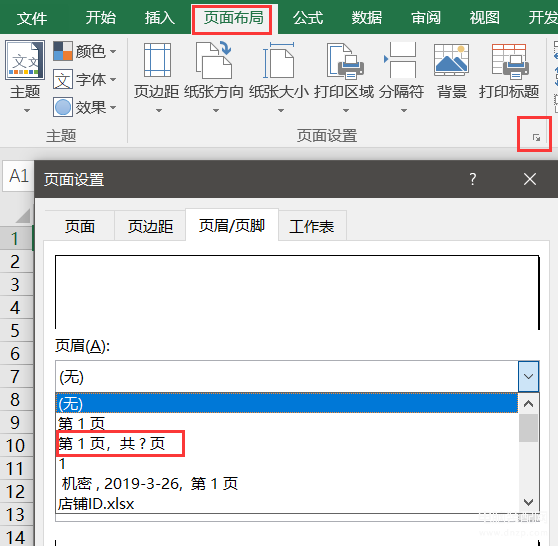
Task: Open the 页面设置 dialog launcher arrow
Action: (536, 137)
